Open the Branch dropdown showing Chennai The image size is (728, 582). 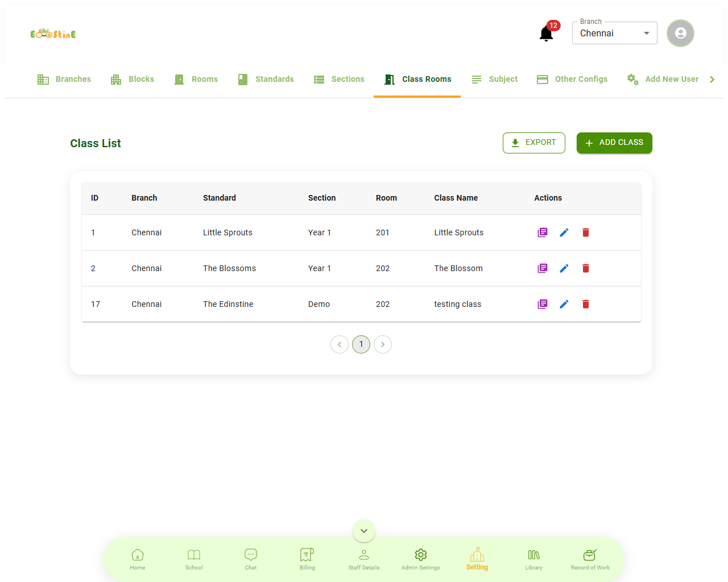point(615,33)
